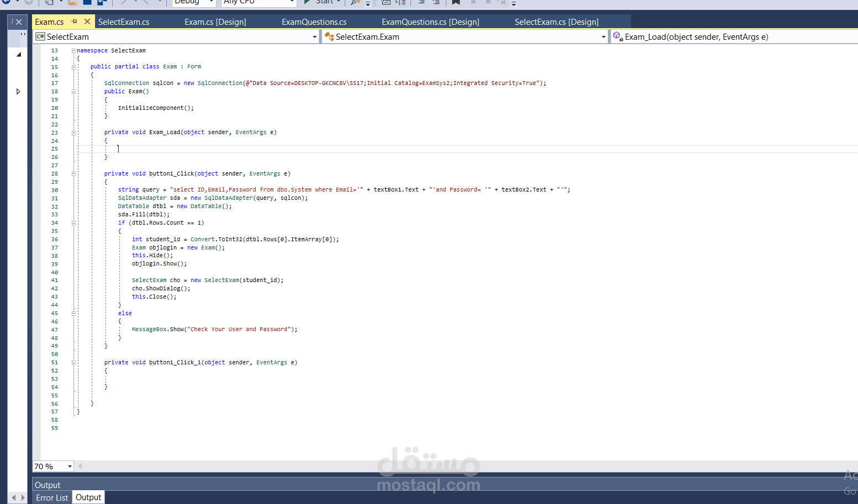Click the horizontal scrollbar at the editor bottom
858x504 pixels.
387,466
